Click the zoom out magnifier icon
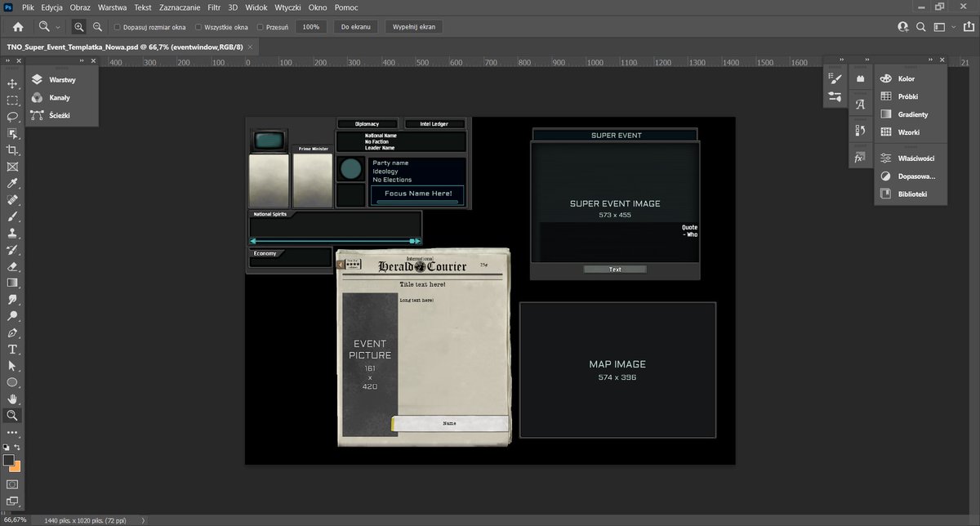 coord(98,27)
